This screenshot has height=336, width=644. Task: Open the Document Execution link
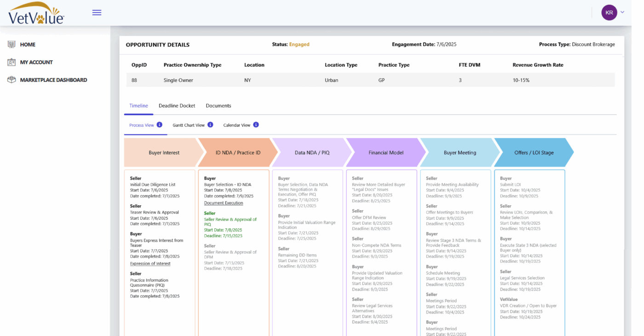click(224, 203)
